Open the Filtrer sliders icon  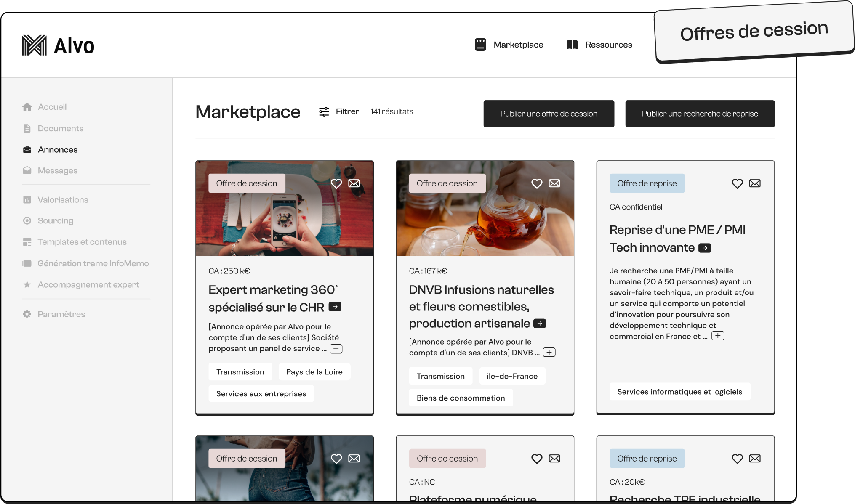coord(324,111)
